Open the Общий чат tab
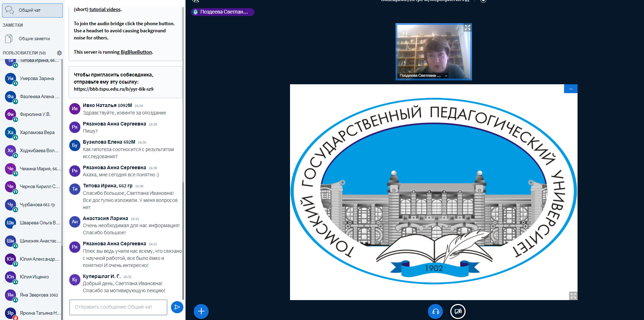The image size is (644, 320). point(32,10)
